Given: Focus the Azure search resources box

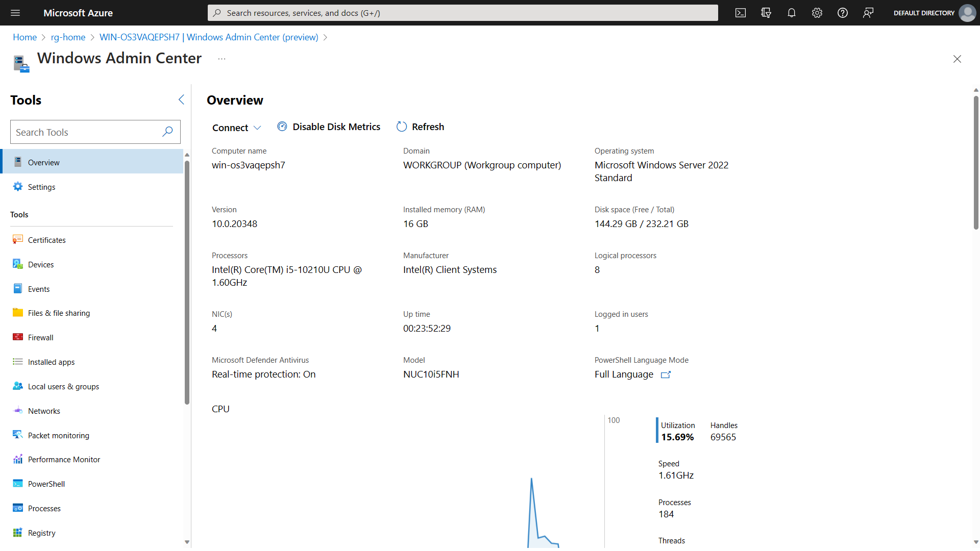Looking at the screenshot, I should 462,13.
